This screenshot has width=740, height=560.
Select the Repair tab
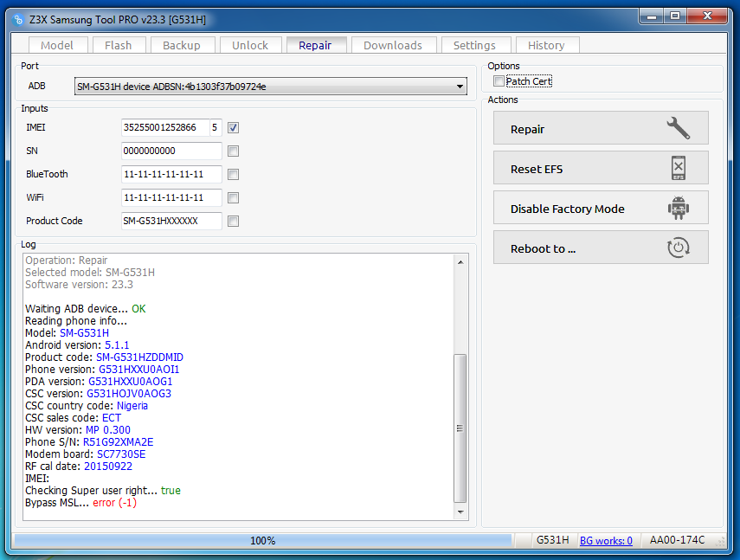[x=316, y=45]
